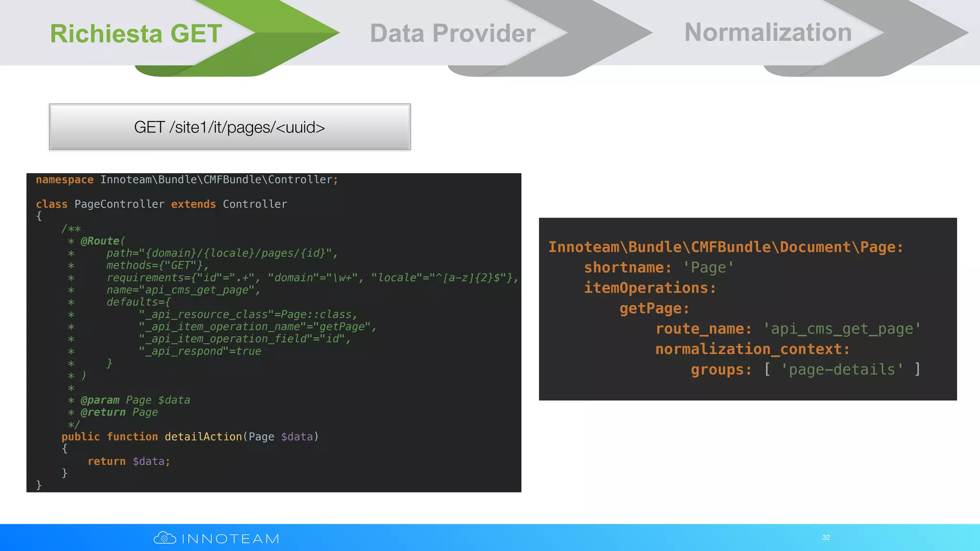Click the @return Page line
980x551 pixels.
tap(119, 412)
